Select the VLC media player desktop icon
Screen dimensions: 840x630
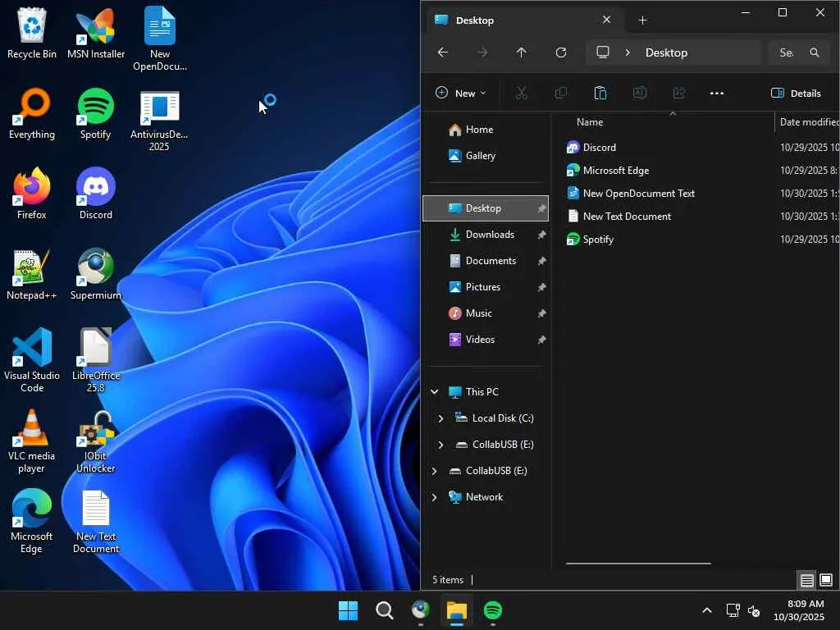(32, 441)
